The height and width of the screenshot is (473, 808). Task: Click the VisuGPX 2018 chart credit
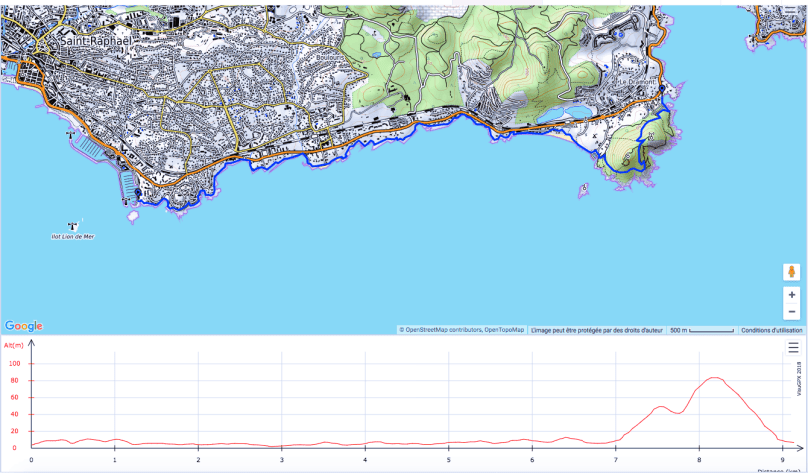click(x=799, y=380)
